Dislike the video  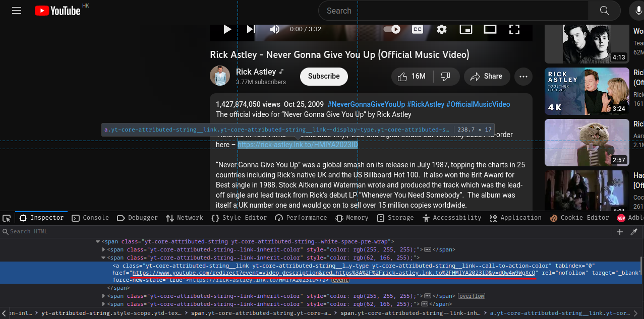coord(445,76)
